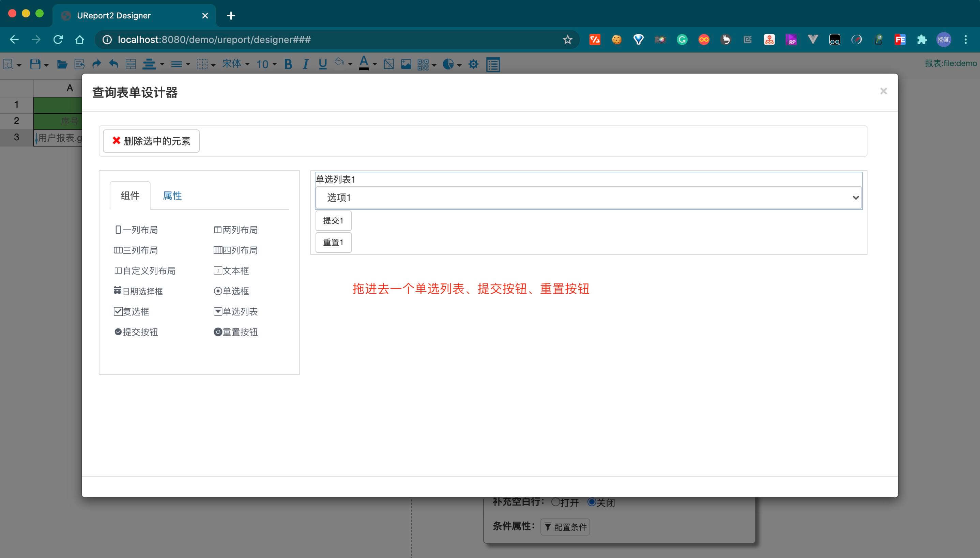The image size is (980, 558).
Task: Click the undo arrow icon
Action: click(113, 64)
